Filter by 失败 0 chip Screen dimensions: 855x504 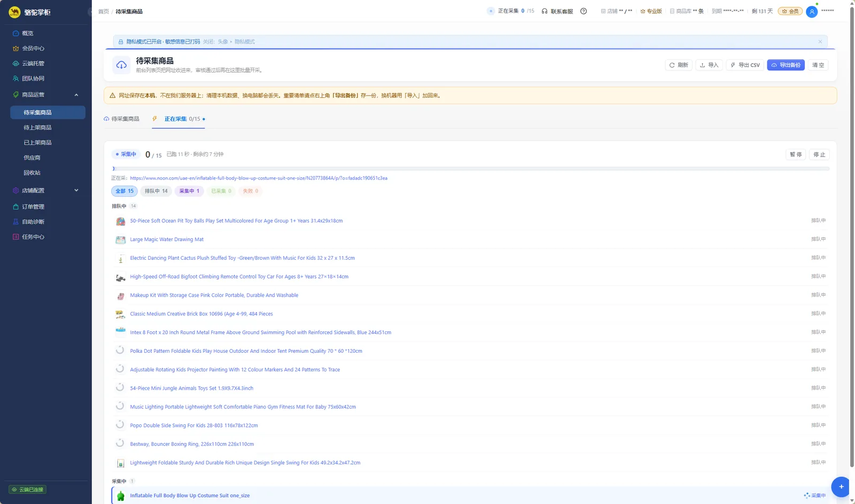click(x=251, y=191)
